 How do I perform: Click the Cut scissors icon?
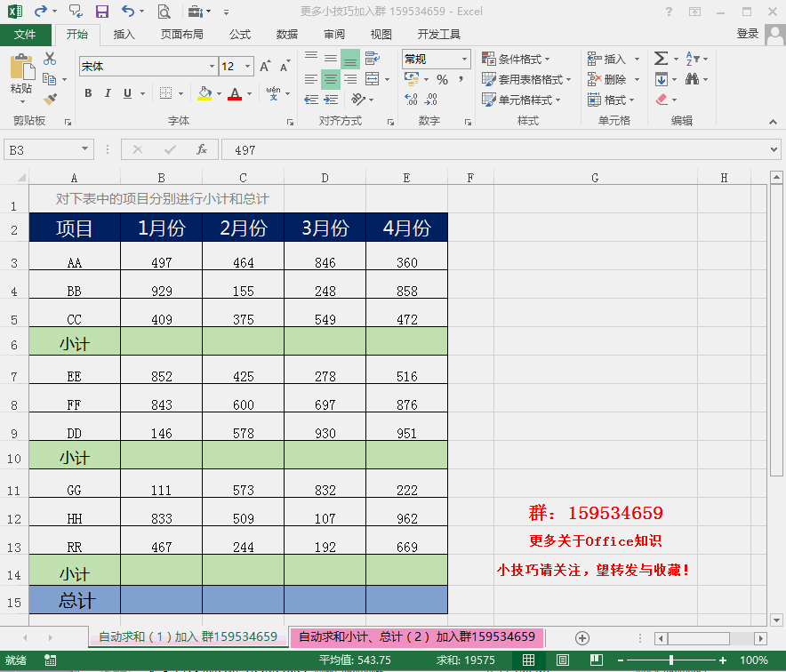tap(50, 59)
